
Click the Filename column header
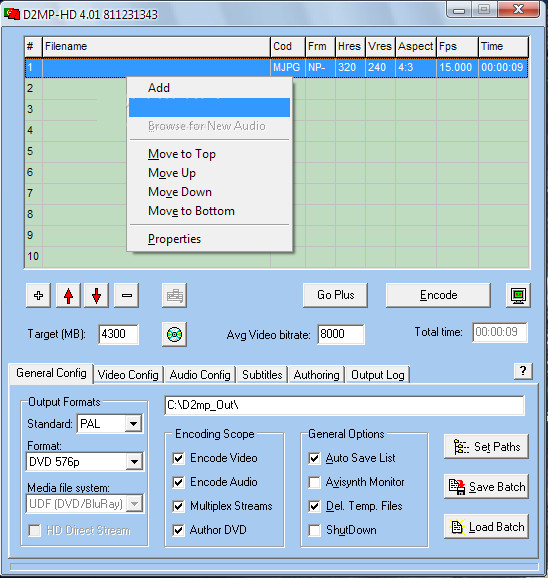pyautogui.click(x=156, y=46)
